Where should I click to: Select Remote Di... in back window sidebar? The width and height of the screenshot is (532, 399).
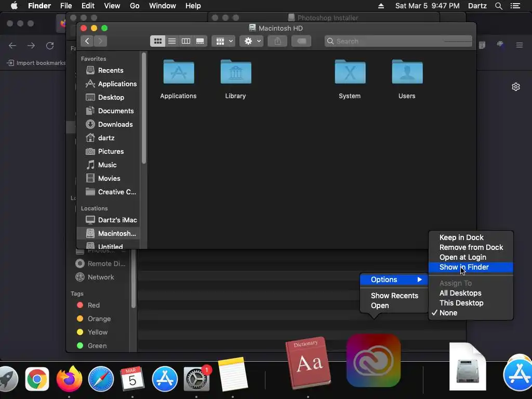100,263
